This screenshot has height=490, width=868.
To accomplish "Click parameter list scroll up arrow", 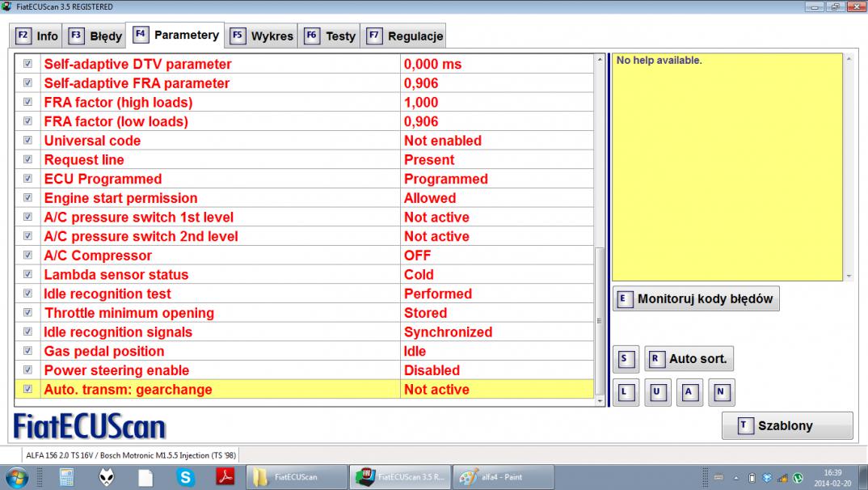I will coord(600,59).
